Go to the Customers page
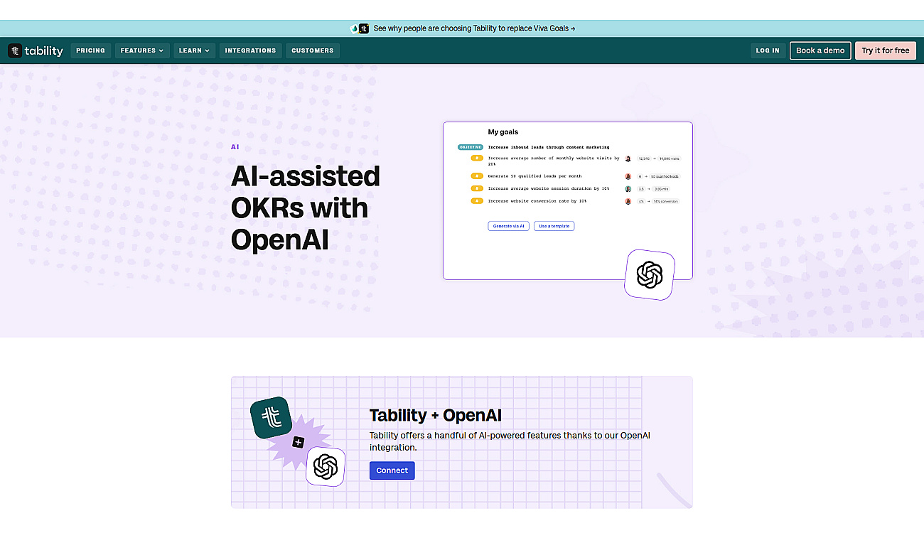 coord(313,50)
